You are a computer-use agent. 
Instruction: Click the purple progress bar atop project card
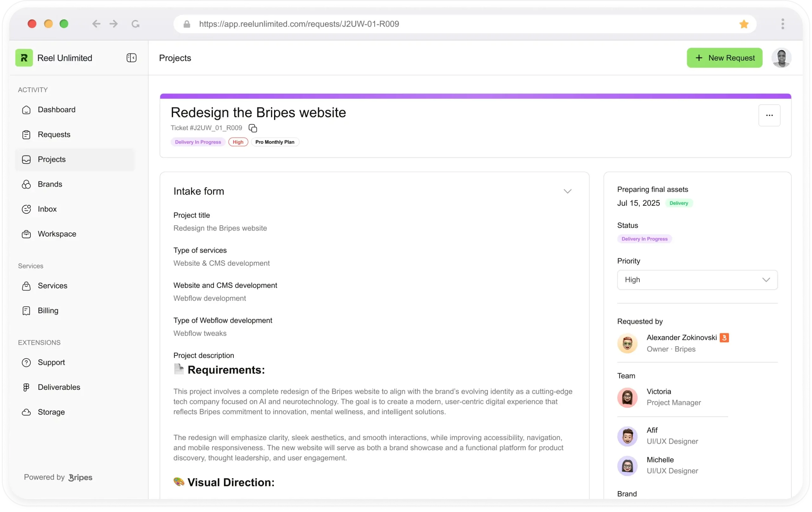click(x=475, y=96)
